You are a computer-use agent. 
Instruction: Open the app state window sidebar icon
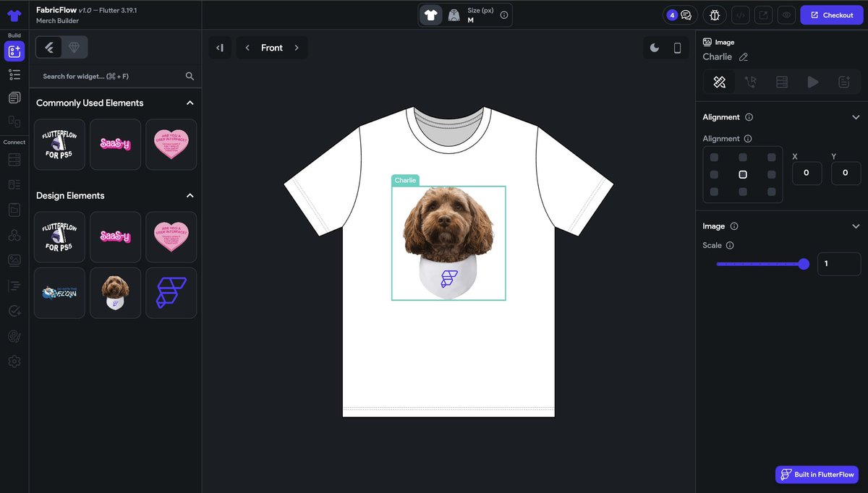click(x=14, y=210)
